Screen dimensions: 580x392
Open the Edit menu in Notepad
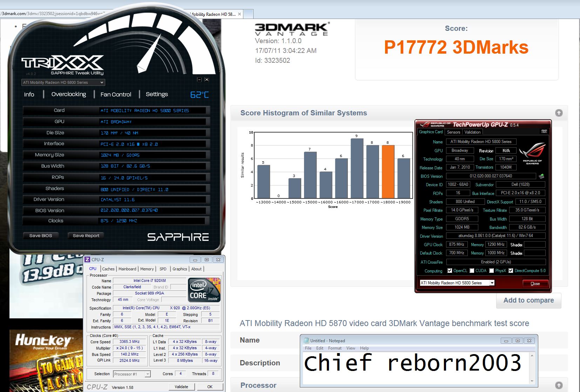(x=320, y=348)
